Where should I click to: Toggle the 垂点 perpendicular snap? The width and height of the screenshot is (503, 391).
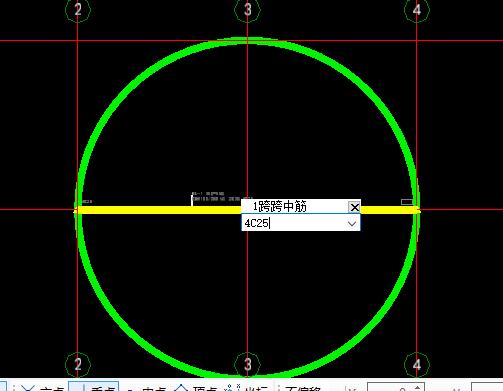click(x=94, y=387)
